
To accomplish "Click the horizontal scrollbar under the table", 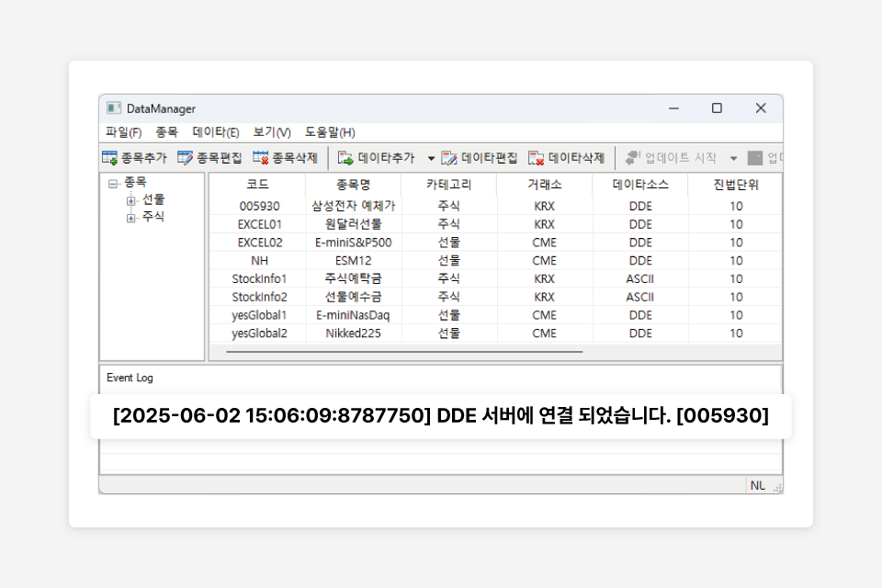I will pyautogui.click(x=404, y=351).
